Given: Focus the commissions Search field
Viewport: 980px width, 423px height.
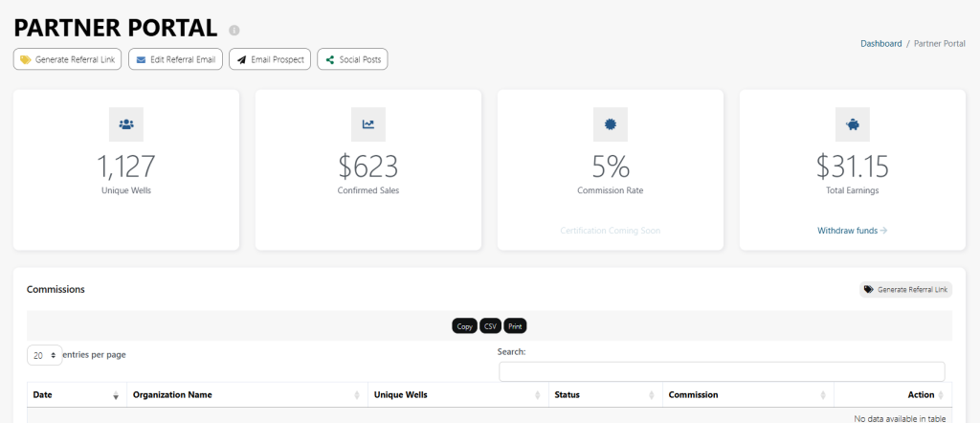Looking at the screenshot, I should (722, 371).
